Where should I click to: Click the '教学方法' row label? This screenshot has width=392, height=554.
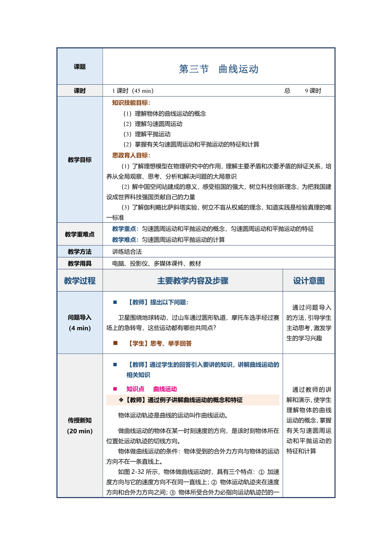click(x=80, y=251)
